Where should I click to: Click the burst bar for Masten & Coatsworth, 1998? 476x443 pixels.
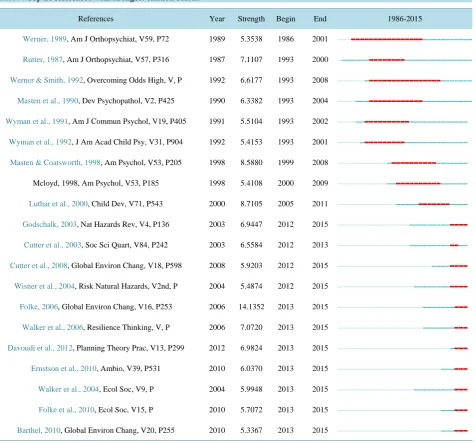coord(414,163)
